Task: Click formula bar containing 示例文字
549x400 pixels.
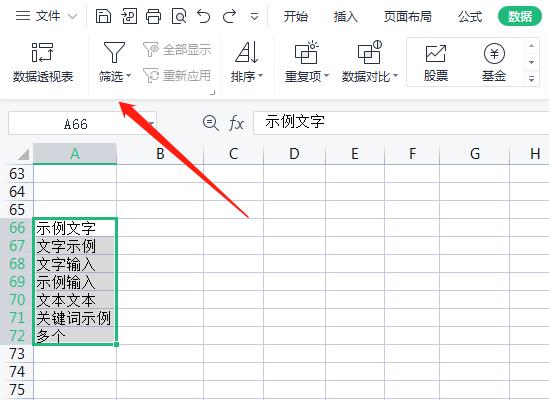Action: [x=401, y=123]
